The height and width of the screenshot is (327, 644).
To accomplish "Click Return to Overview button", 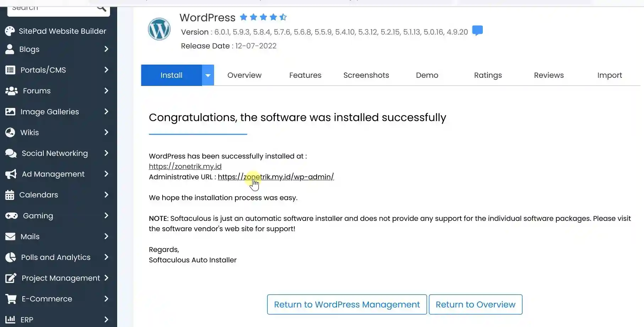I will coord(475,305).
